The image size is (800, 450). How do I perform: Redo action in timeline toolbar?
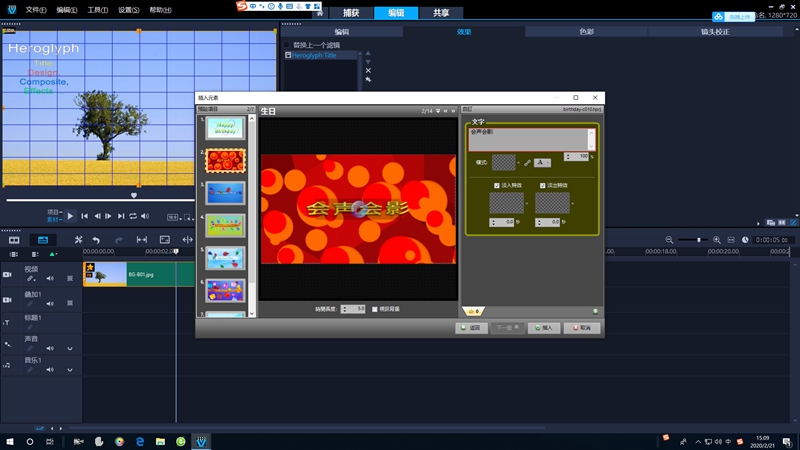[x=118, y=240]
